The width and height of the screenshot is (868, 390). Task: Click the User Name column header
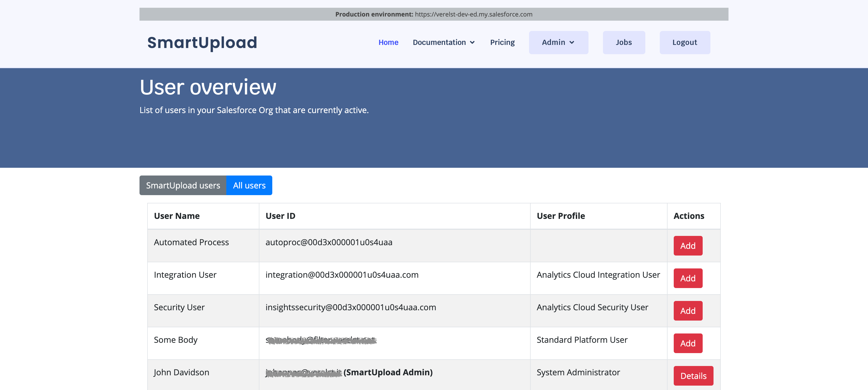[x=176, y=216]
